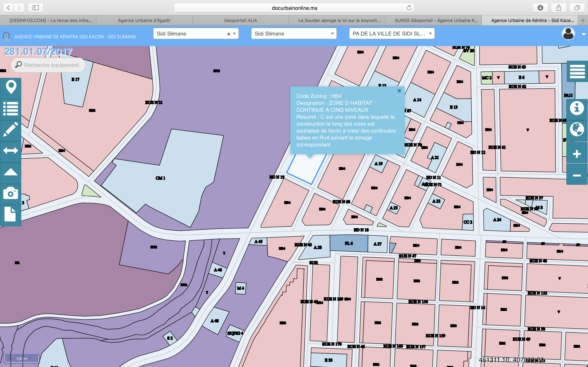Open the document sheet icon
Viewport: 588px width, 367px height.
pos(11,215)
